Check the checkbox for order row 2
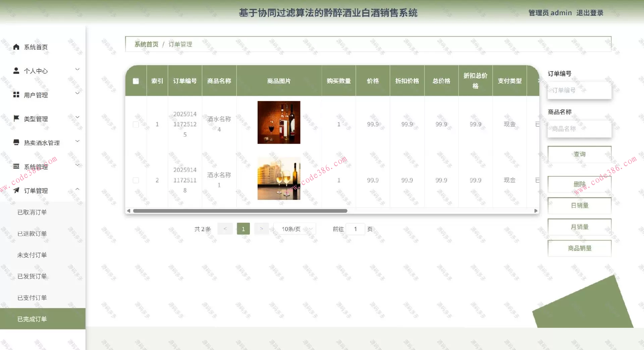Viewport: 644px width, 350px height. click(136, 180)
